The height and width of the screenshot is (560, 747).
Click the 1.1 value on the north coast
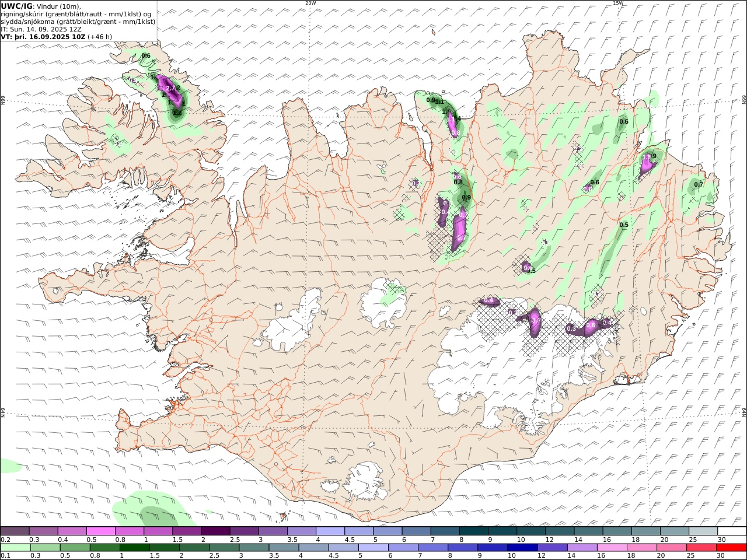click(x=439, y=101)
